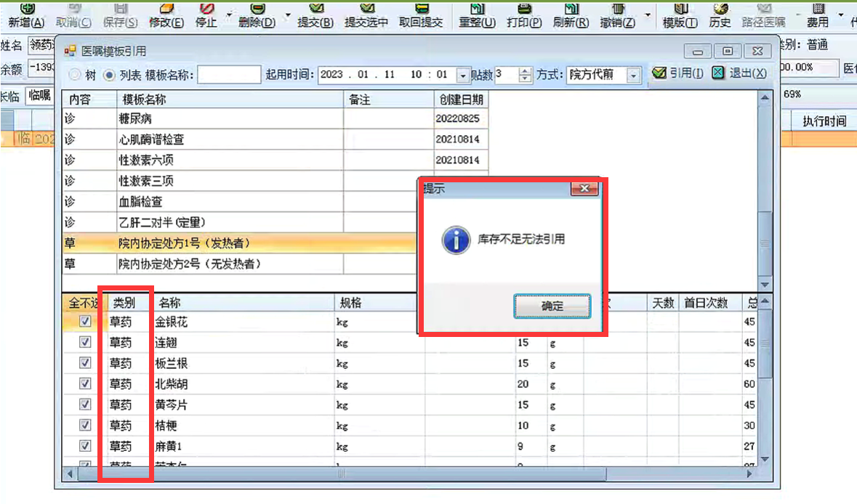This screenshot has height=504, width=857.
Task: Click the 重整(U) toolbar button
Action: coord(477,15)
